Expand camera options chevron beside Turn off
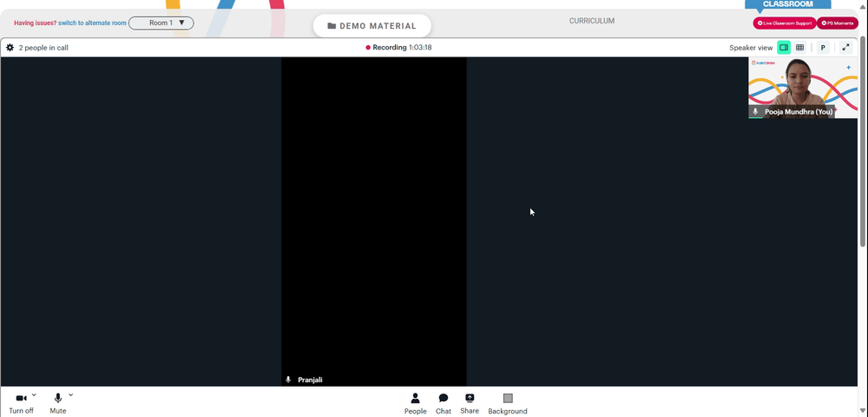Viewport: 868px width, 417px height. pyautogui.click(x=35, y=395)
